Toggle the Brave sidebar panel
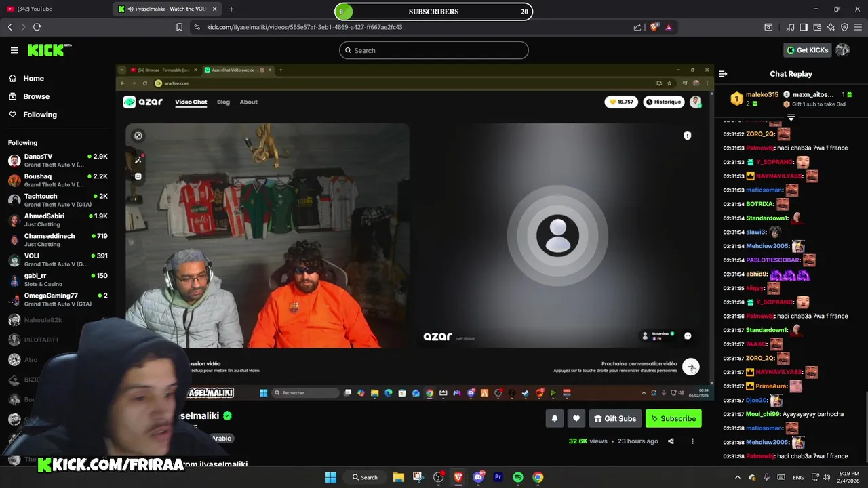The width and height of the screenshot is (868, 488). (x=804, y=27)
